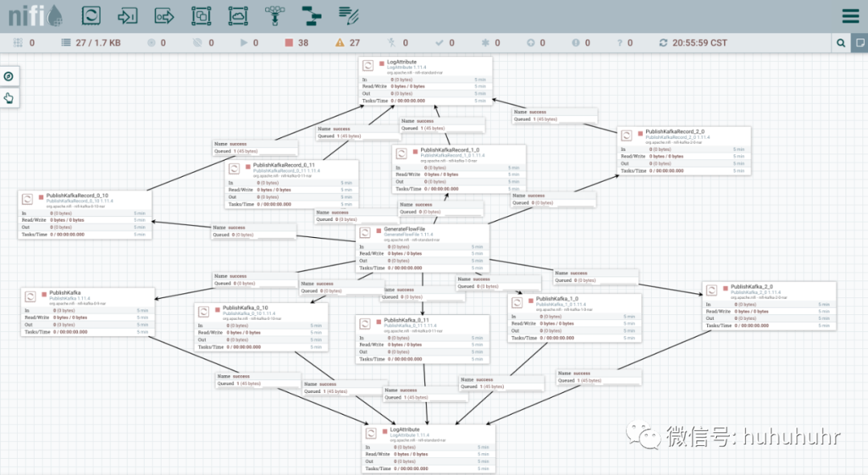Screen dimensions: 868x475
Task: Open the search magnifier icon
Action: coord(841,43)
